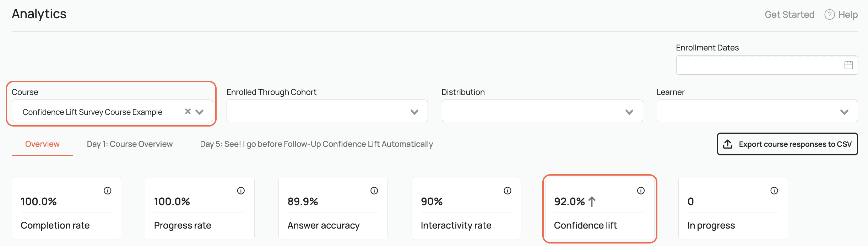Clear the selected course with X icon
The height and width of the screenshot is (246, 868).
click(x=188, y=112)
